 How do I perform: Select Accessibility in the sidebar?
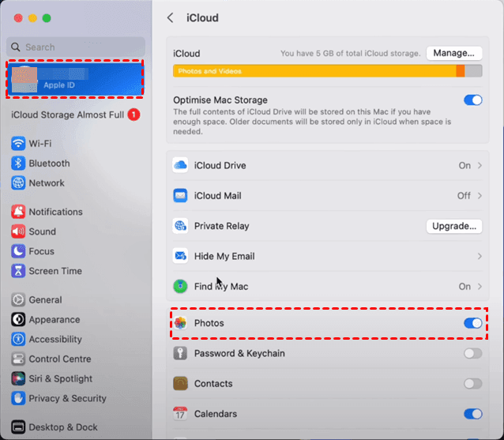click(x=55, y=340)
